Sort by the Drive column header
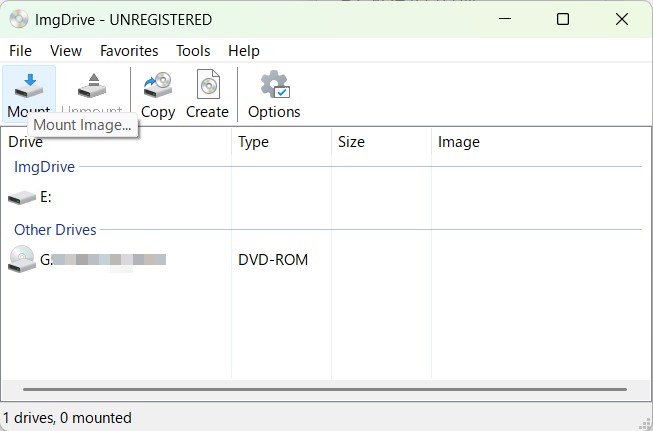Image resolution: width=653 pixels, height=431 pixels. pos(116,142)
